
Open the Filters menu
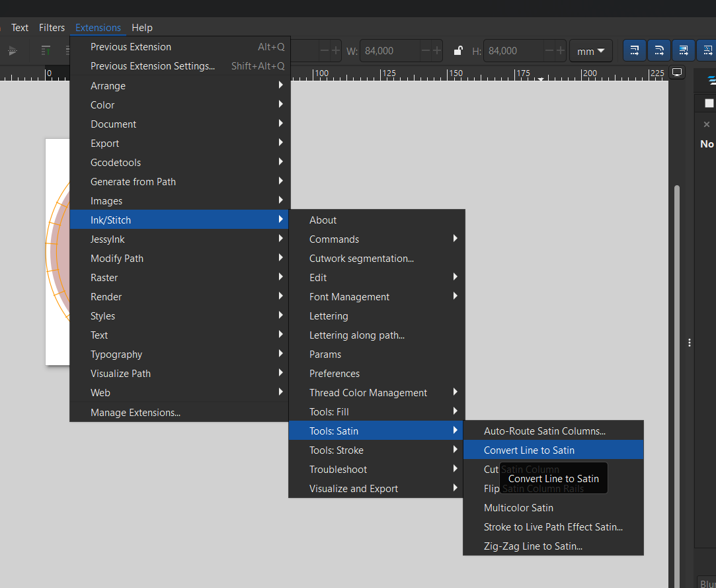[52, 28]
